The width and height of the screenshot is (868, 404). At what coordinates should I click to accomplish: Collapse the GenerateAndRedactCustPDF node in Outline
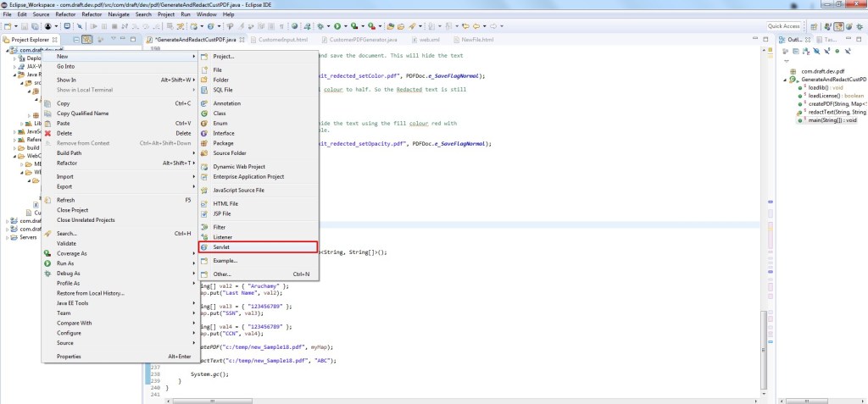pos(786,80)
